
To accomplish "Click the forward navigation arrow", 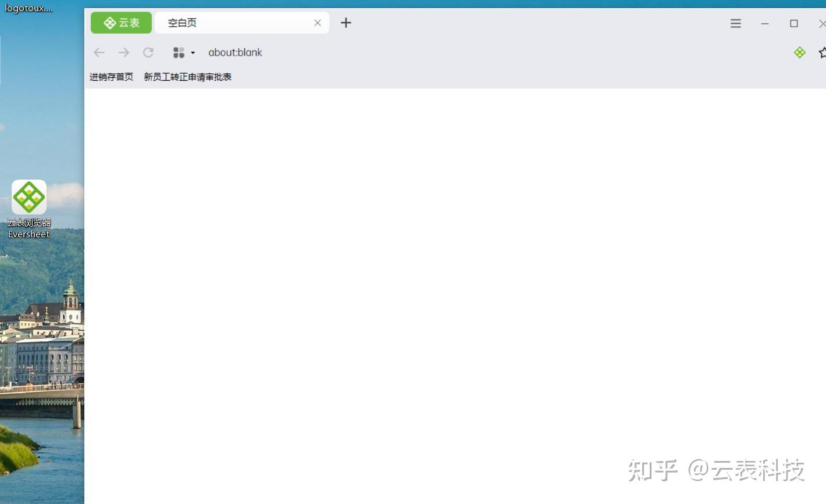I will (x=123, y=52).
